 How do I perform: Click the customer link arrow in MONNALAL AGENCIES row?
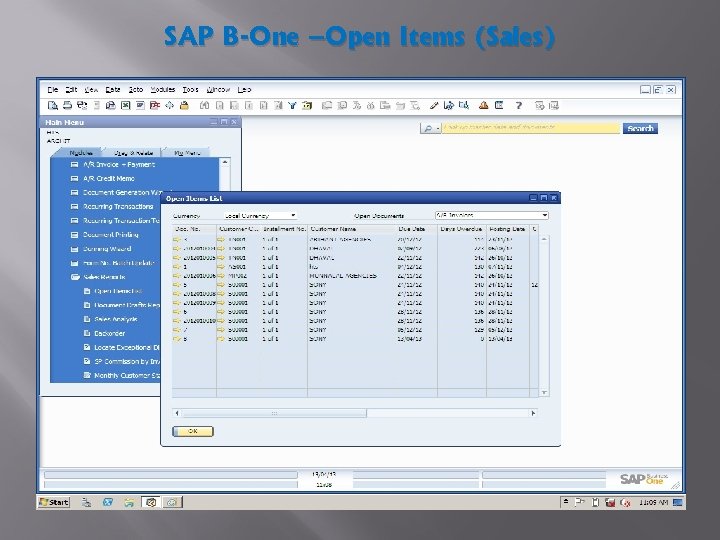pyautogui.click(x=221, y=276)
